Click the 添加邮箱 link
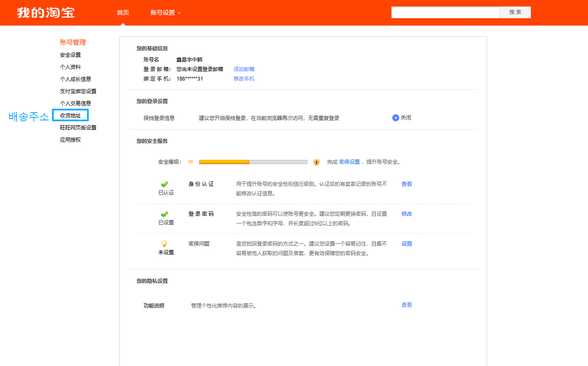Screen dimensions: 588x366 coord(244,69)
